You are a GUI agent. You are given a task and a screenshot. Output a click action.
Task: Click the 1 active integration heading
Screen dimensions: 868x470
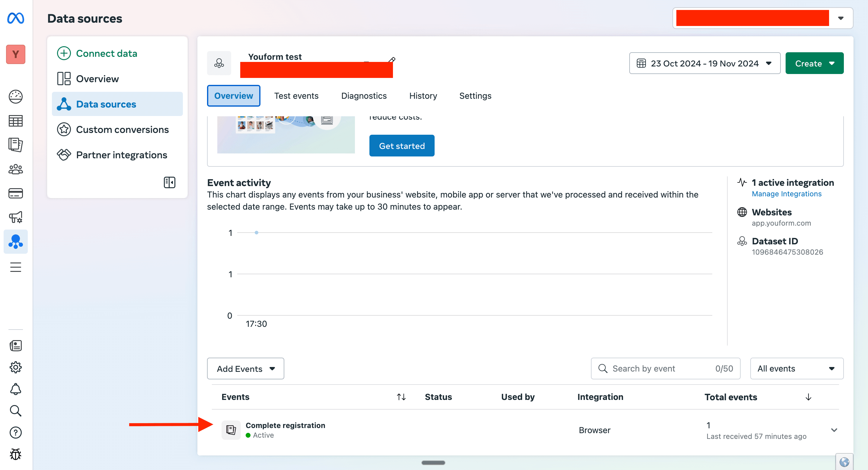pos(793,183)
